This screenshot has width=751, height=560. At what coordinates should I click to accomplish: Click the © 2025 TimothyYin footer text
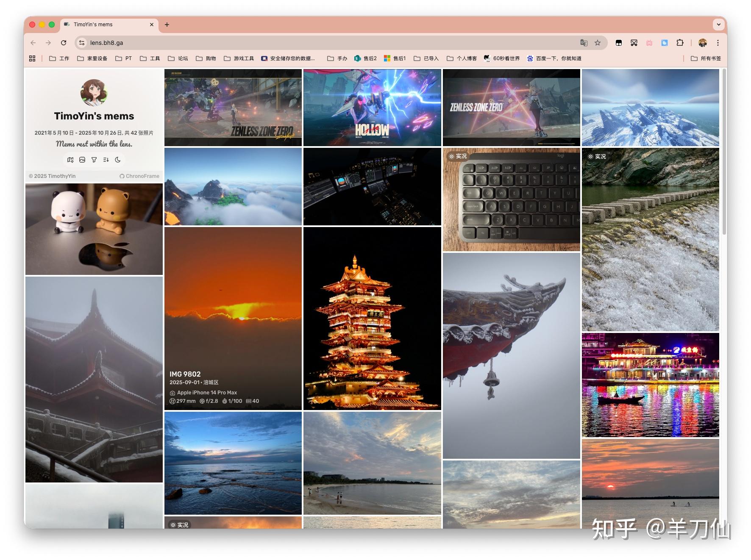(x=52, y=176)
